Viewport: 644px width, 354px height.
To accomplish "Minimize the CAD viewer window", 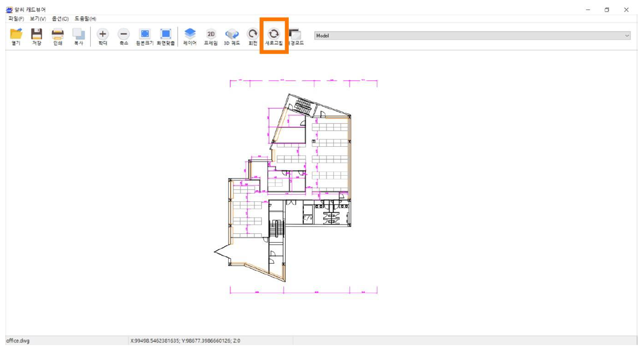I will click(588, 9).
